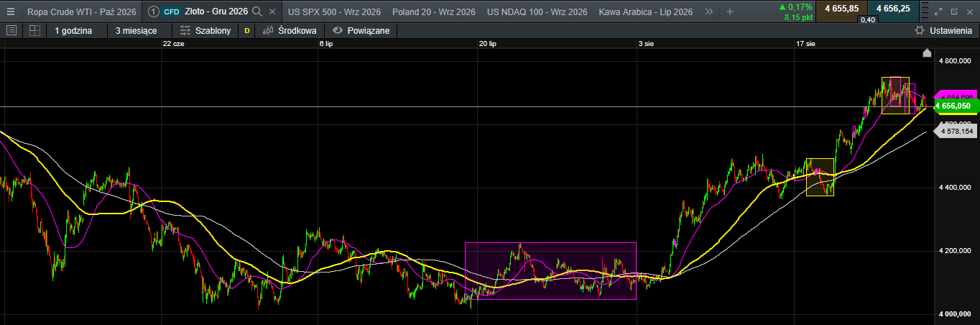Screen dimensions: 980x325
Task: Open Środkowa price type dropdown
Action: click(x=290, y=30)
